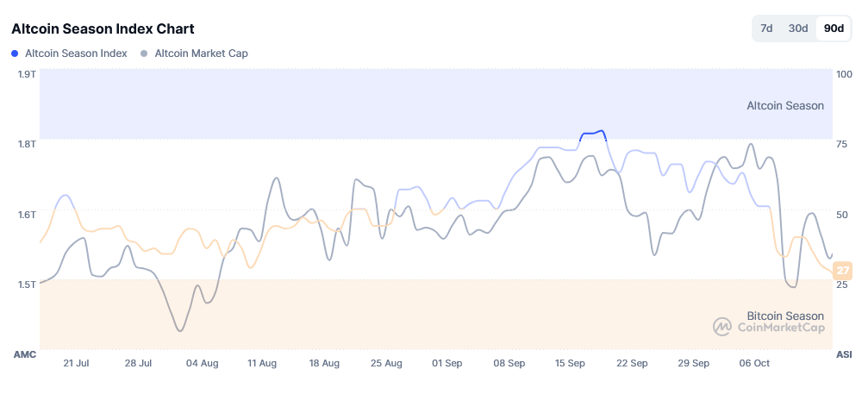
Task: Click the gray Altcoin Market Cap legend dot
Action: pyautogui.click(x=144, y=53)
